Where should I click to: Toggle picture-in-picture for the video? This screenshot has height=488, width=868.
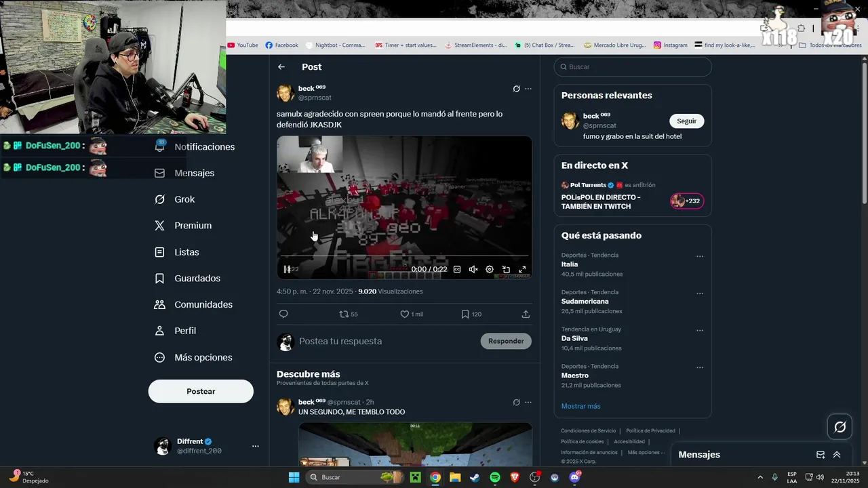click(506, 269)
